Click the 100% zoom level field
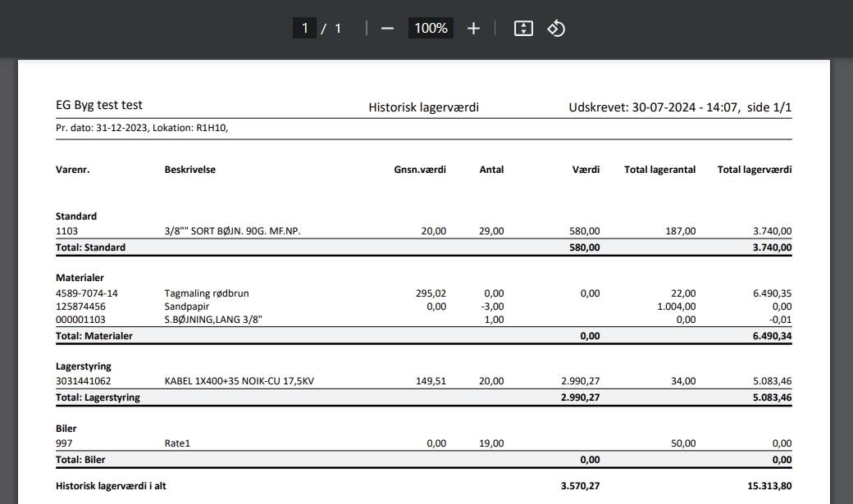The image size is (853, 504). point(431,29)
